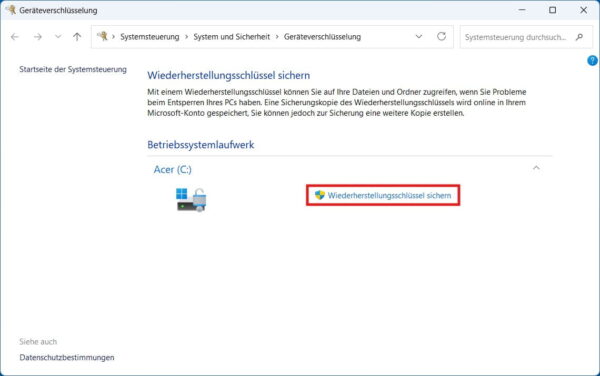Maximize the Geräteverschlüsselung window
600x376 pixels.
tap(553, 10)
